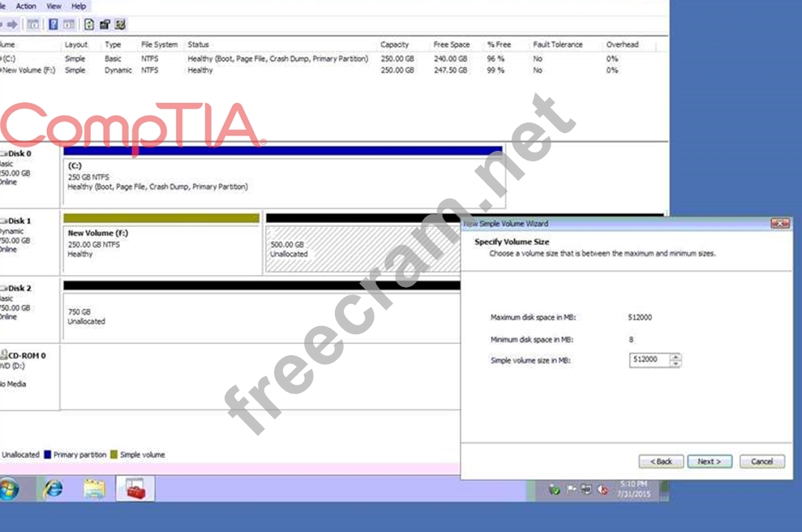Sort volumes by the Layout column
The height and width of the screenshot is (532, 802).
76,45
